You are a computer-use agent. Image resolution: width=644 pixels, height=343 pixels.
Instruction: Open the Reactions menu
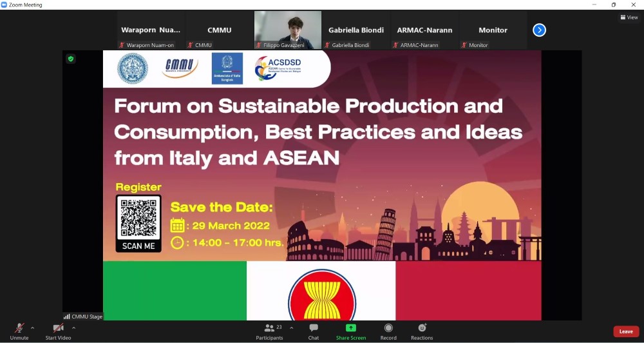(422, 331)
